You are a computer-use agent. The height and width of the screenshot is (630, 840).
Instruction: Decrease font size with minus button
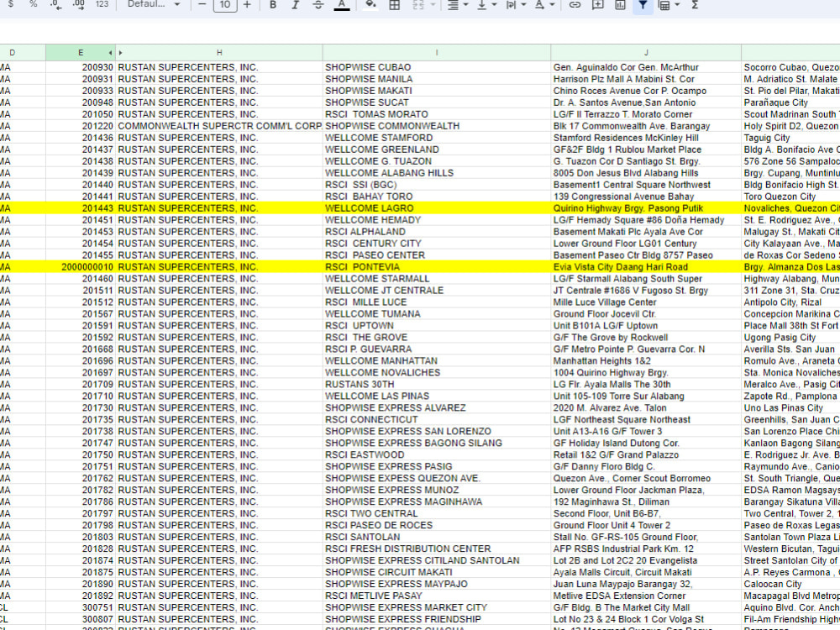202,4
